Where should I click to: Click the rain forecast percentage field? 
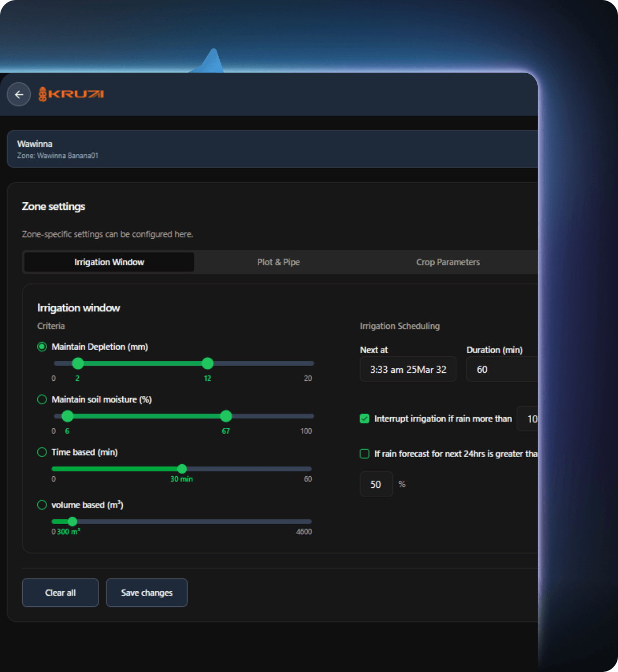pyautogui.click(x=376, y=484)
